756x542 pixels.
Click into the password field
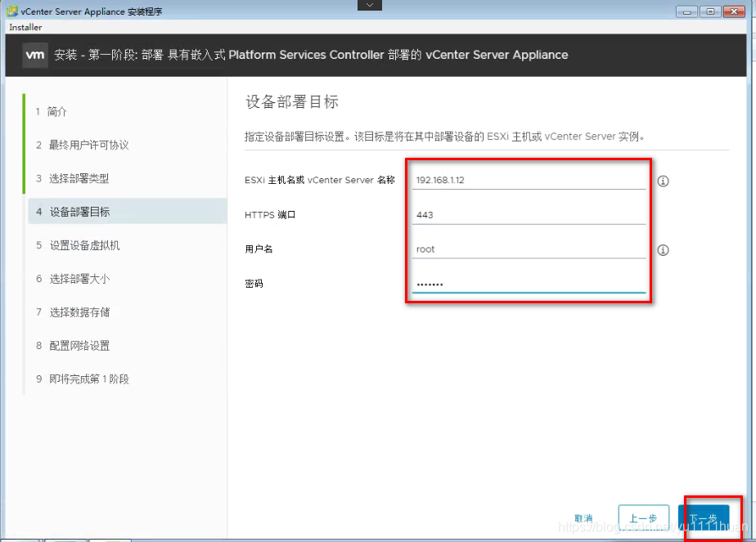(529, 284)
